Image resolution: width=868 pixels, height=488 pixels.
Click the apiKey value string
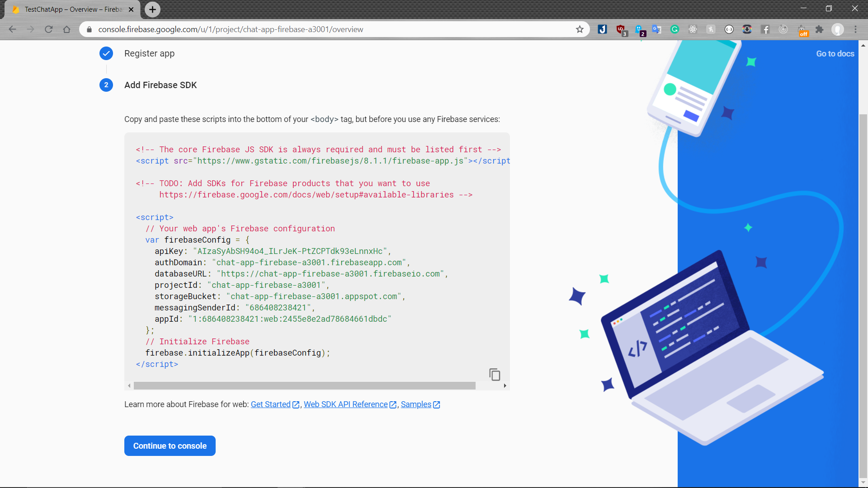point(290,251)
